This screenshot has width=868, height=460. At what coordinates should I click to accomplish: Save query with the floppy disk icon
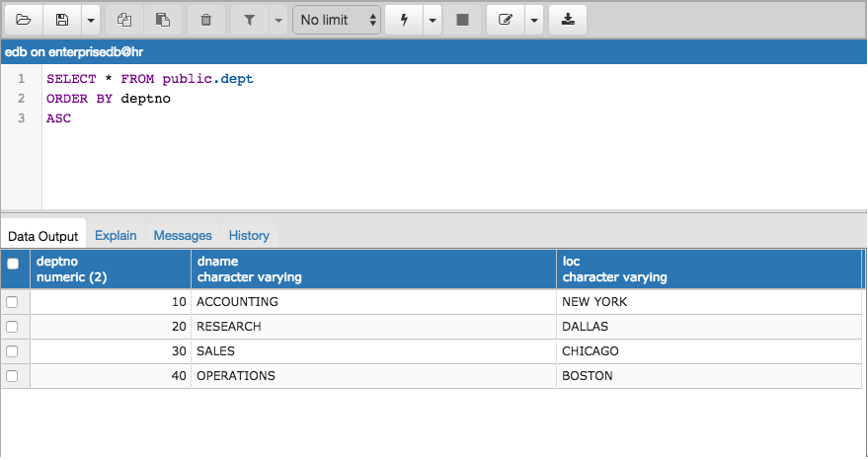pyautogui.click(x=62, y=20)
